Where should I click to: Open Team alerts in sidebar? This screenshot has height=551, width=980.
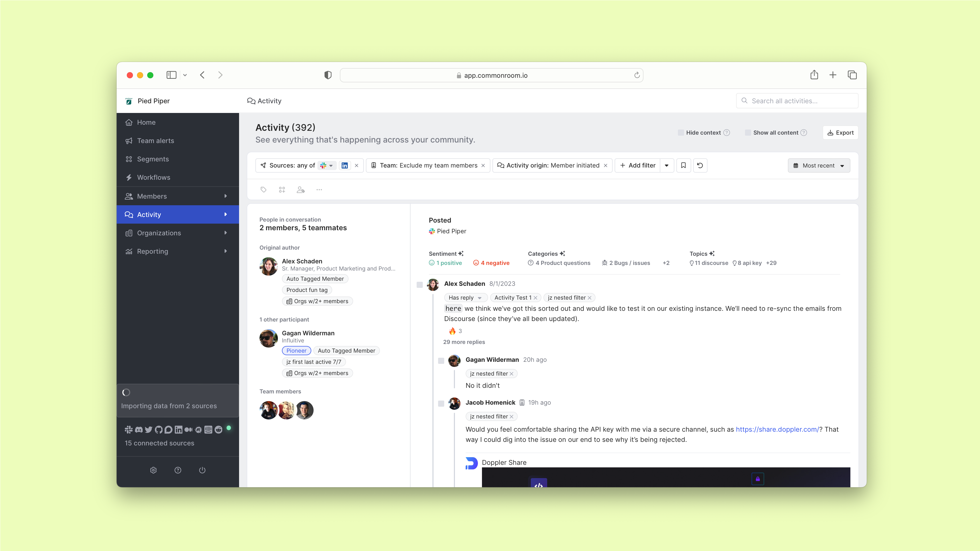[x=155, y=141]
